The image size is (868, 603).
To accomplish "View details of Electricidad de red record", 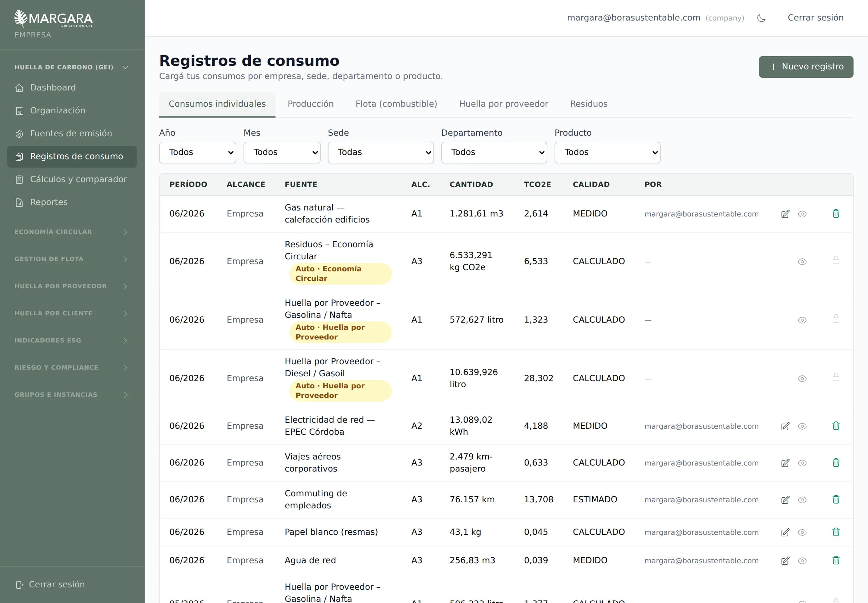I will [x=802, y=426].
